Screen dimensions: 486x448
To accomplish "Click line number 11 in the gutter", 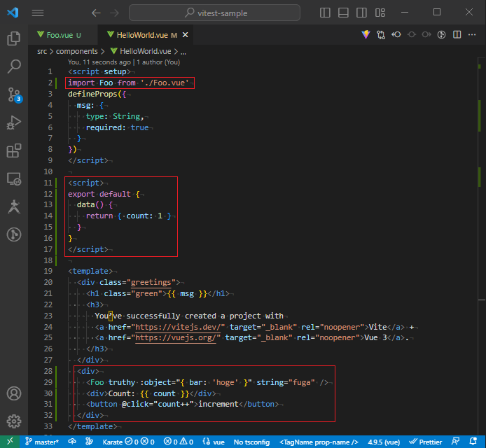I will 48,183.
